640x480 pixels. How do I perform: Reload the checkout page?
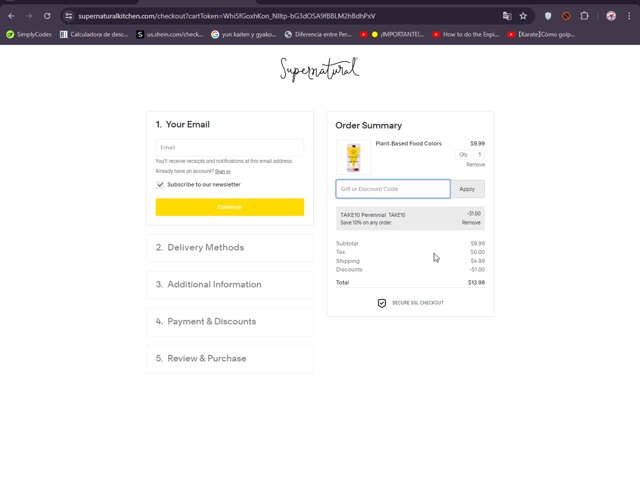47,16
